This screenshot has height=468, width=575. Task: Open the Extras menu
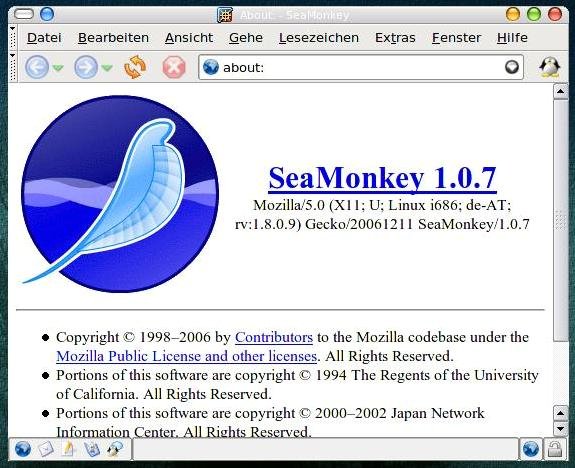pos(395,38)
